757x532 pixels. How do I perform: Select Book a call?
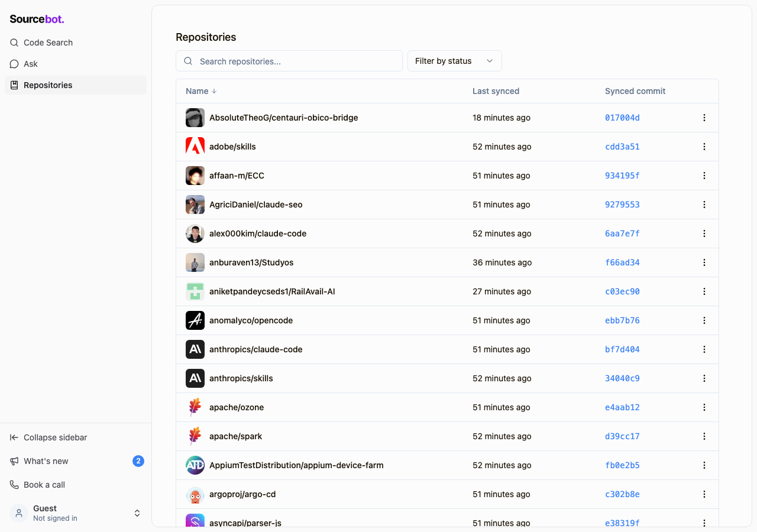tap(76, 485)
